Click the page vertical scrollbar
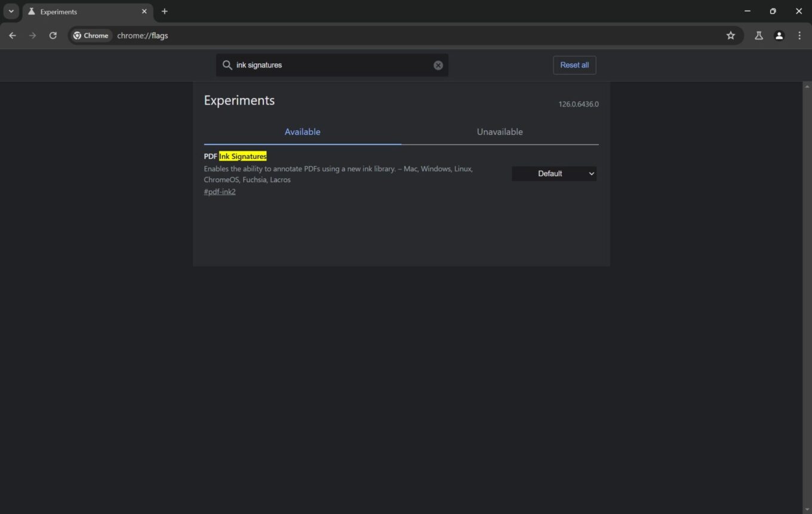 point(807,297)
